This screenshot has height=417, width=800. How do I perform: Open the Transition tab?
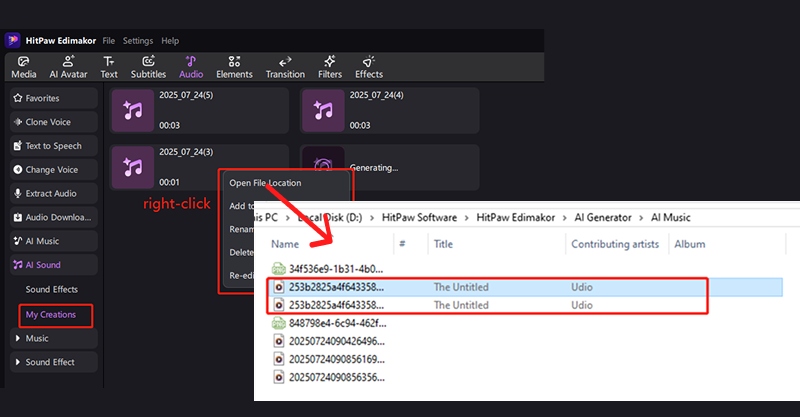pos(285,67)
